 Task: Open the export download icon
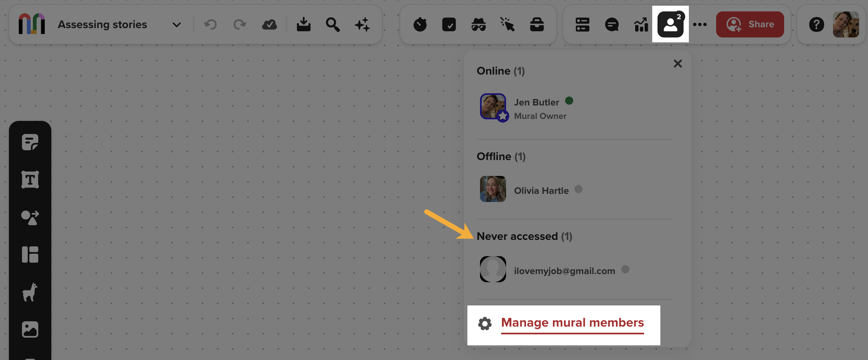(x=303, y=24)
